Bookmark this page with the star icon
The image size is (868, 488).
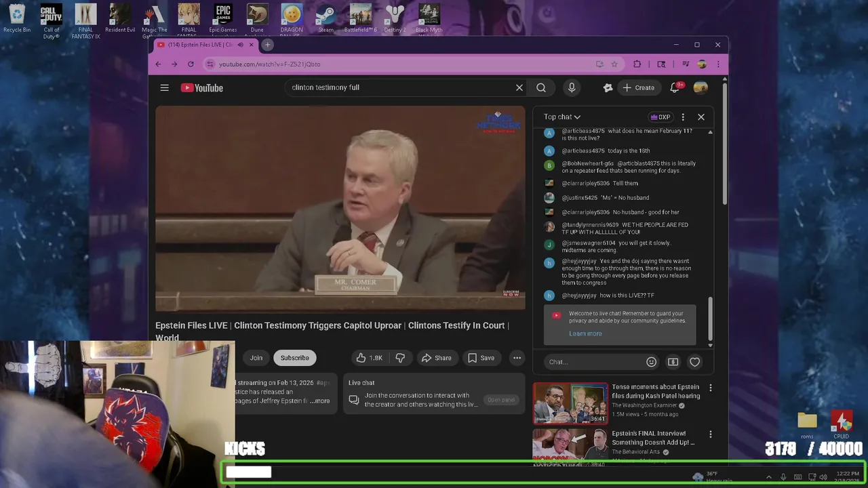[614, 64]
